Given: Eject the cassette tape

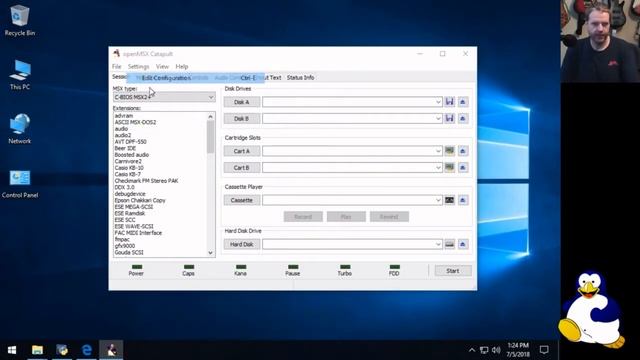Looking at the screenshot, I should [x=463, y=200].
